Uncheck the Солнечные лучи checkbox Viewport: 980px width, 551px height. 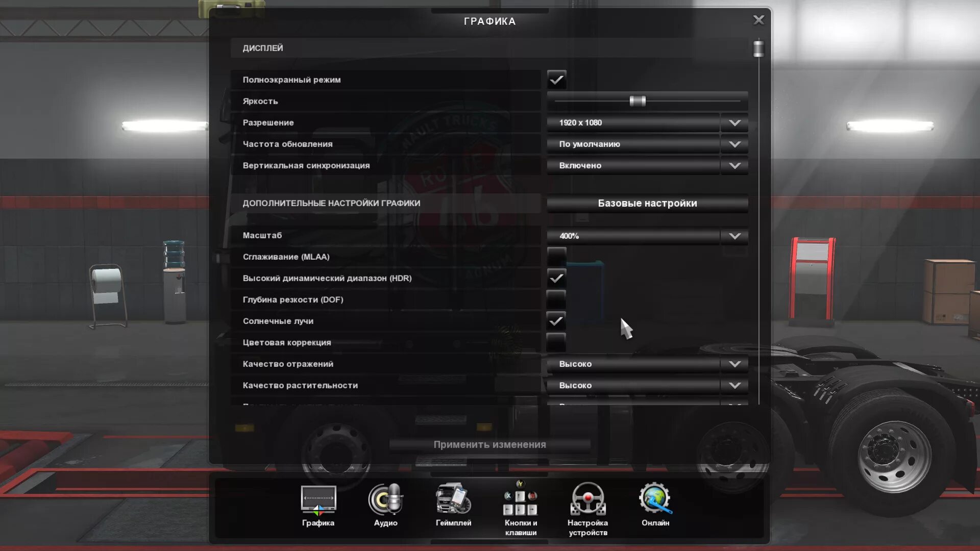coord(556,321)
